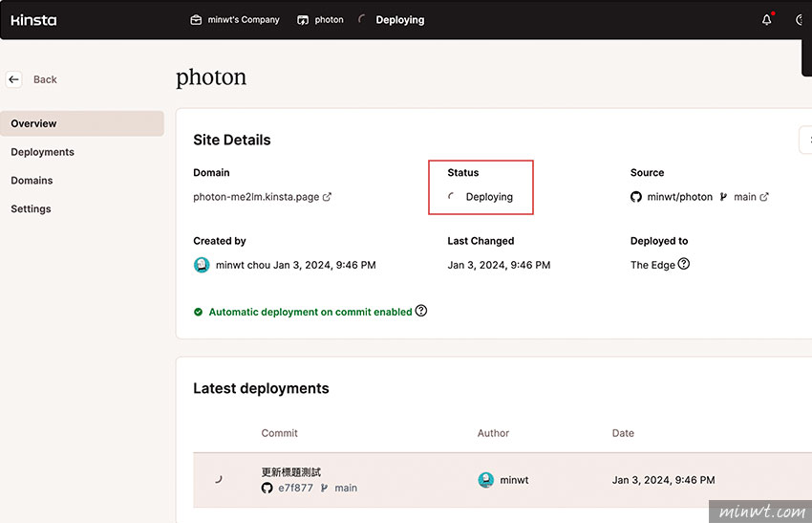This screenshot has height=523, width=812.
Task: Click the Author column header
Action: pyautogui.click(x=493, y=433)
